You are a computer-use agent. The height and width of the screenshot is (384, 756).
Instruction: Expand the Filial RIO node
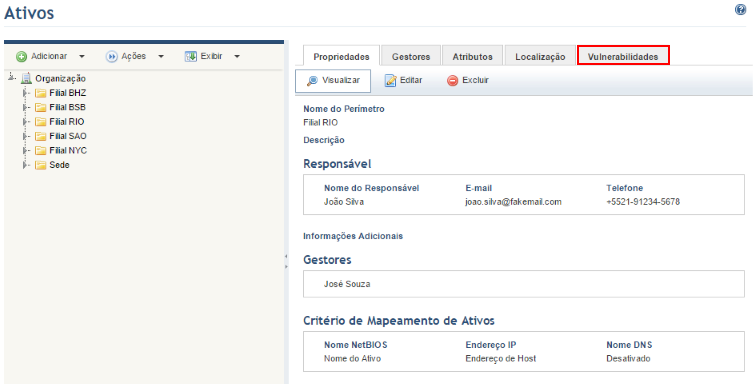[x=27, y=122]
